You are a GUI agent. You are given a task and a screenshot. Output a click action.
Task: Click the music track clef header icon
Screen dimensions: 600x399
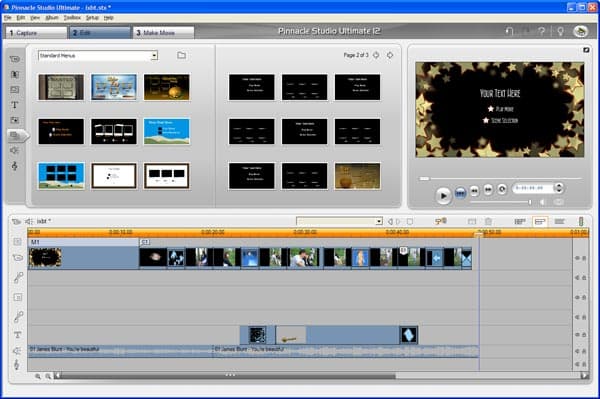point(17,364)
